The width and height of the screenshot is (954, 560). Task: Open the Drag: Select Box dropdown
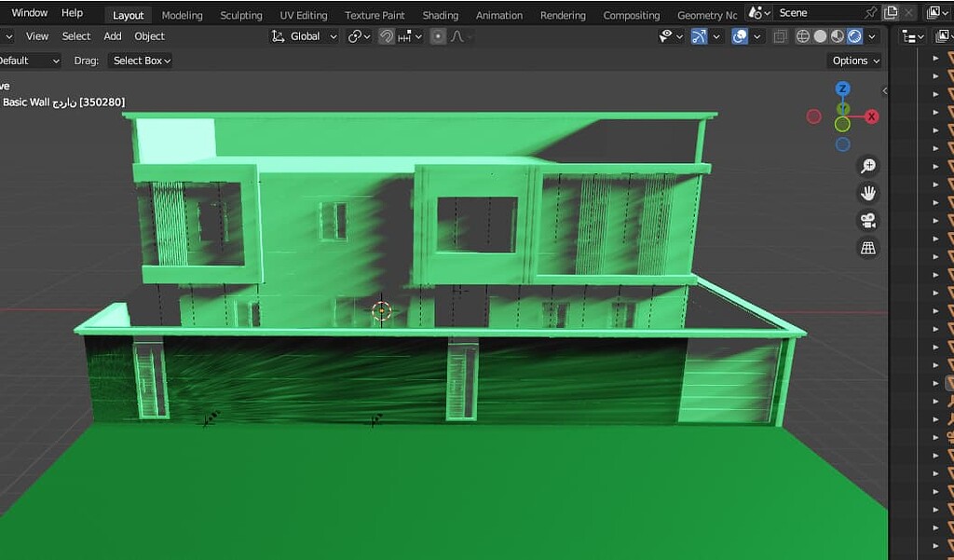pyautogui.click(x=140, y=60)
